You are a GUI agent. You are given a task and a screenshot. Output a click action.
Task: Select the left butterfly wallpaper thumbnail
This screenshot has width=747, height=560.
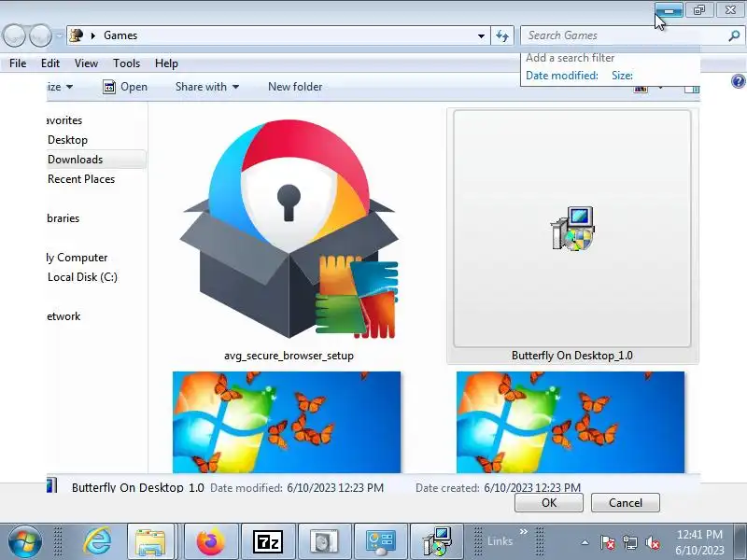tap(287, 423)
